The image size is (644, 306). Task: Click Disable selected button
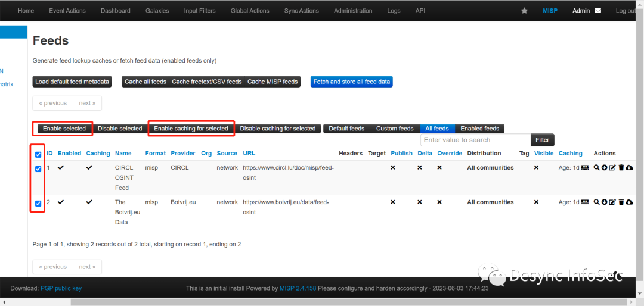point(119,129)
